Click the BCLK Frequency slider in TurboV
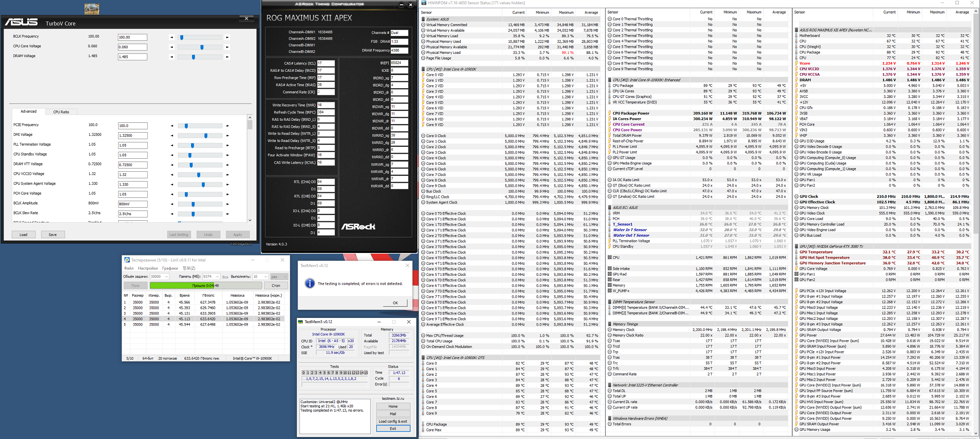Image resolution: width=980 pixels, height=439 pixels. click(x=200, y=37)
